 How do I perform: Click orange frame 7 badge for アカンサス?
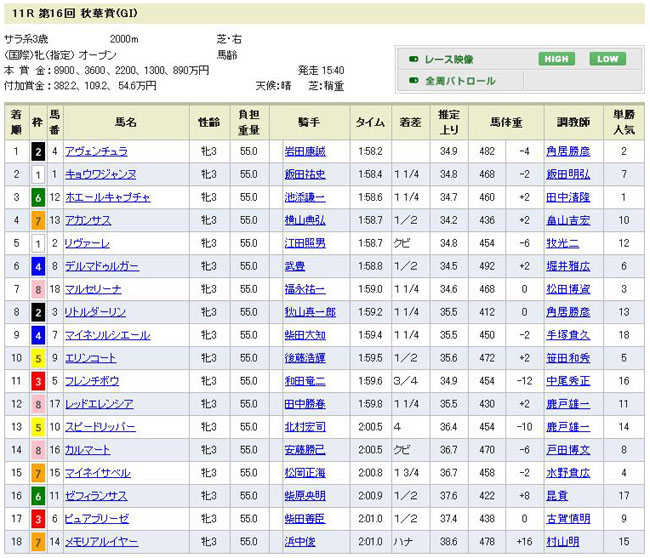click(x=36, y=221)
